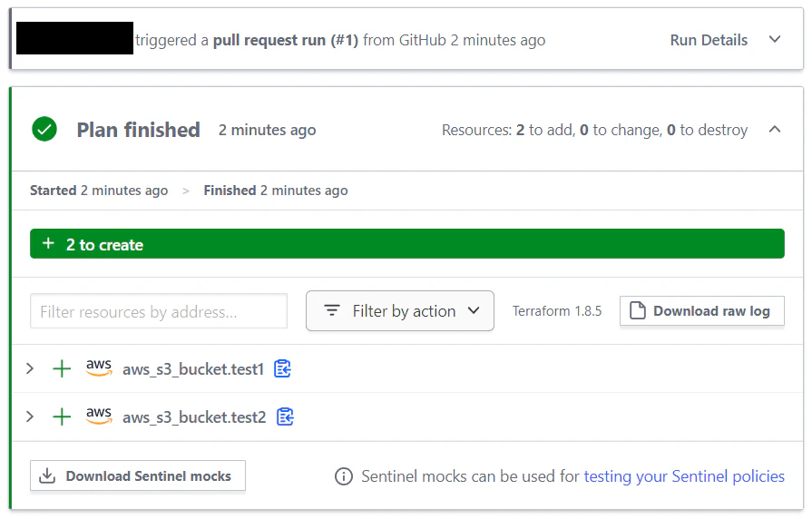This screenshot has width=812, height=519.
Task: Select the aws_s3_bucket.test1 resource name
Action: pyautogui.click(x=193, y=369)
